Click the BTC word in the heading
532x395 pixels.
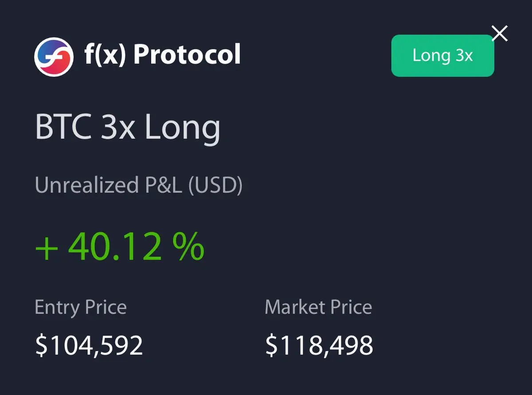pyautogui.click(x=63, y=126)
